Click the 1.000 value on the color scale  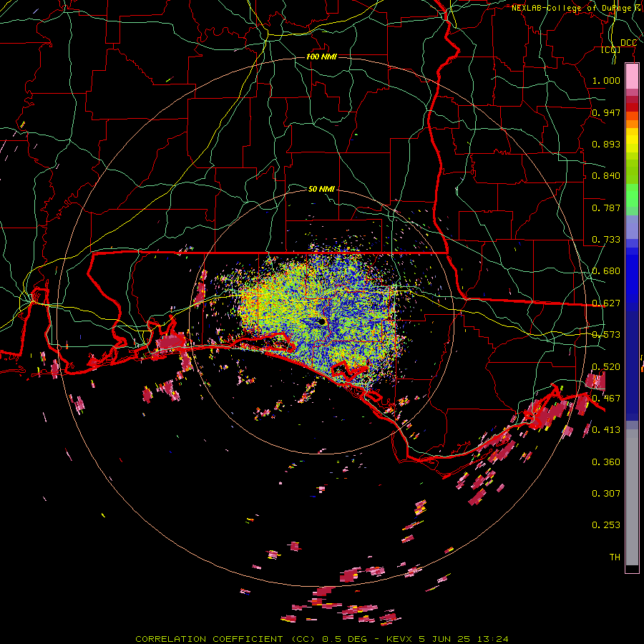point(606,80)
